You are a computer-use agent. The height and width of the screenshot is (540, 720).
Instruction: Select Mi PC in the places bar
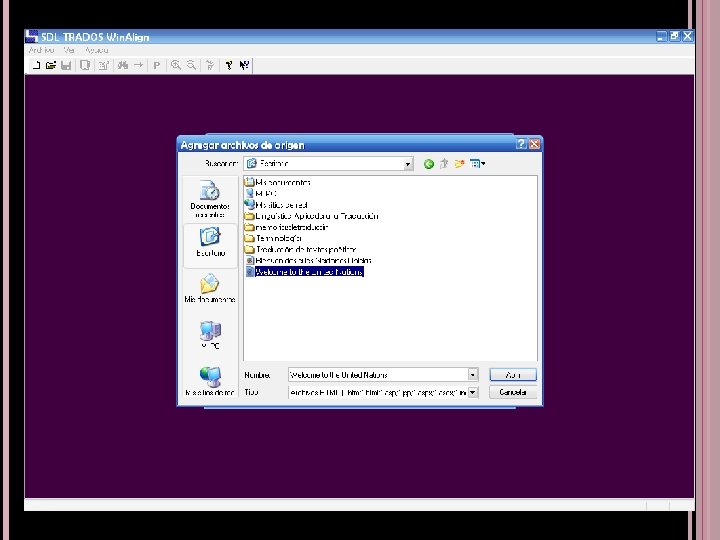point(210,335)
